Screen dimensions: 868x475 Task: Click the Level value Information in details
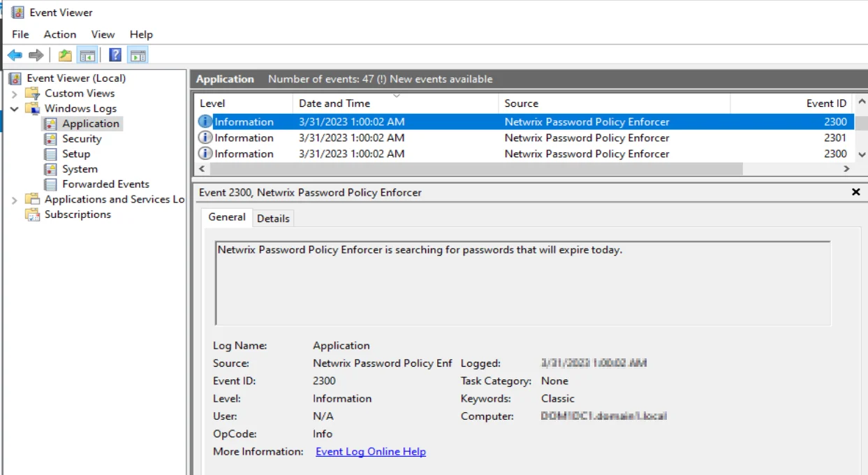coord(342,399)
